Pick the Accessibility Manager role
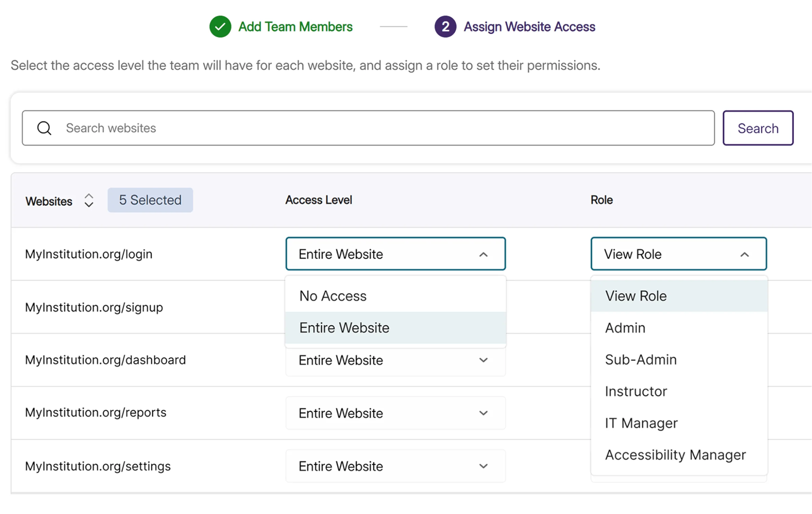This screenshot has width=812, height=514. point(675,455)
